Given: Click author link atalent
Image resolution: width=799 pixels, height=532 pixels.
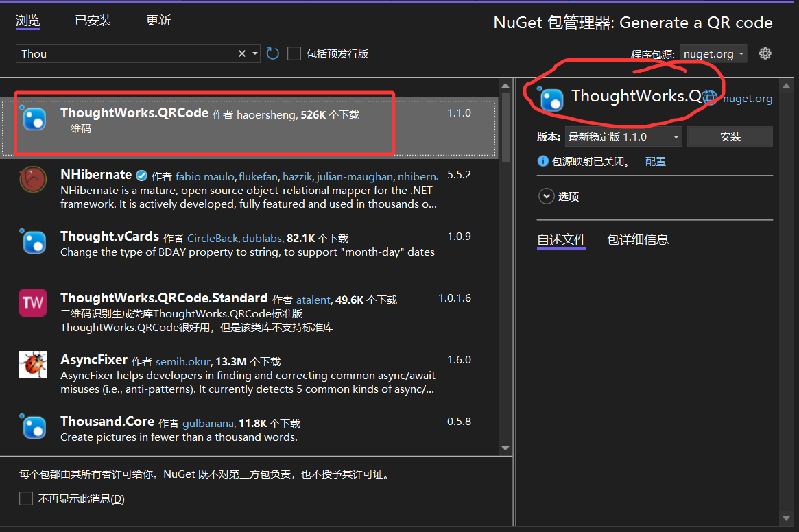Looking at the screenshot, I should 313,300.
